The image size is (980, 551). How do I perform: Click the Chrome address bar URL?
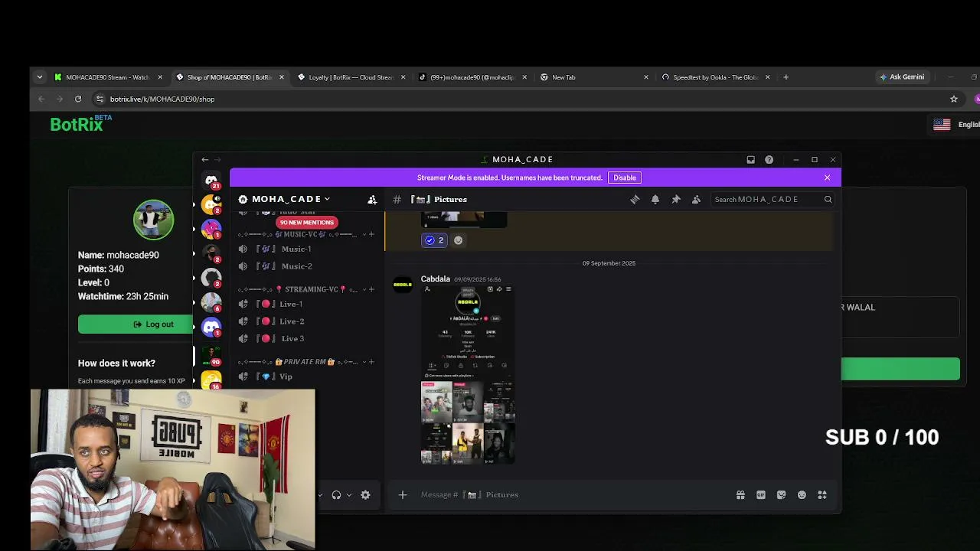coord(162,99)
